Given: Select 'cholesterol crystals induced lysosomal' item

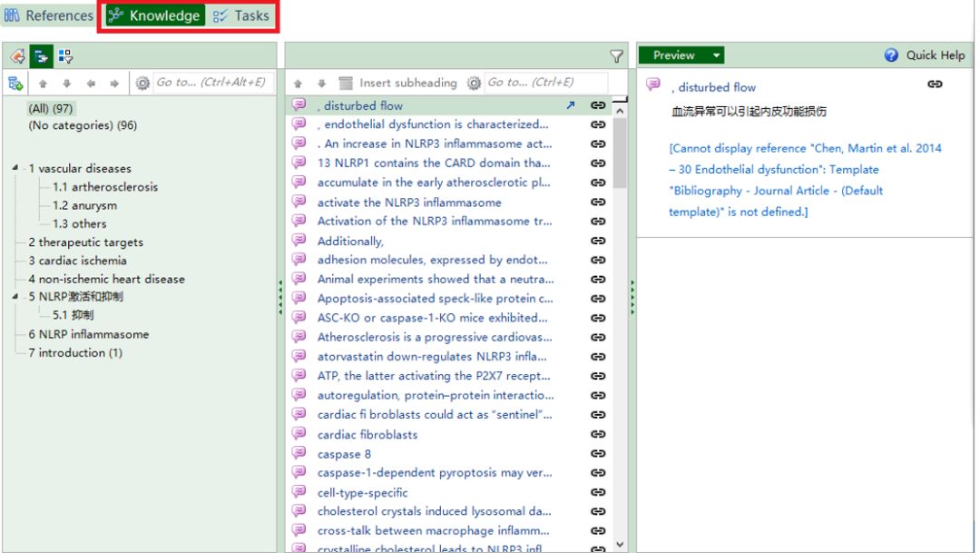Looking at the screenshot, I should [x=434, y=511].
